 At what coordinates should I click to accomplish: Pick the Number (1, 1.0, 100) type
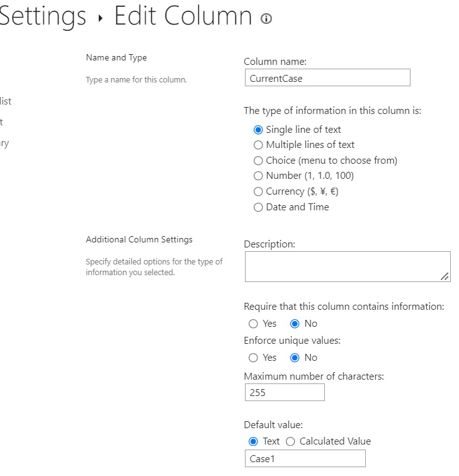(x=258, y=176)
